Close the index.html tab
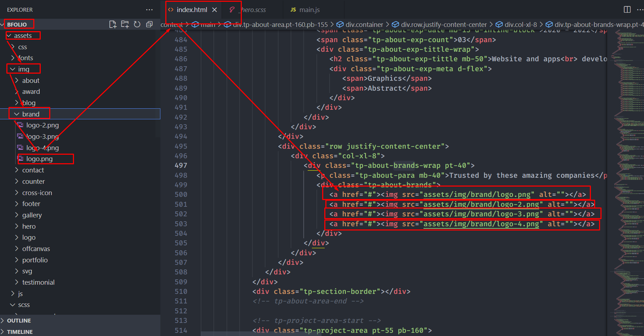Screen dimensions: 644x336 click(x=215, y=10)
